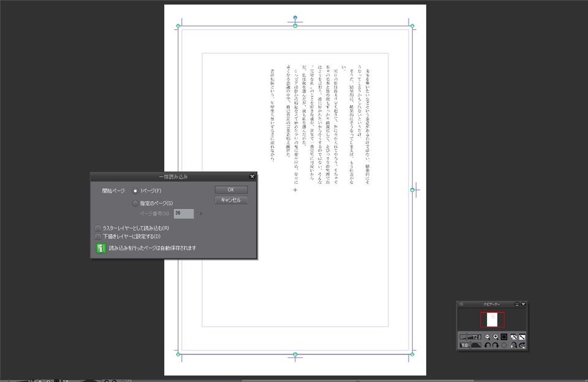The height and width of the screenshot is (382, 588).
Task: Click flip horizontal icon in Navigator
Action: tap(514, 346)
